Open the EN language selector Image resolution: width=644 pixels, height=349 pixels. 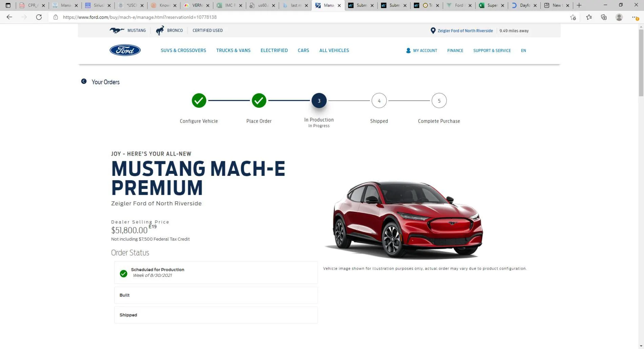point(523,50)
